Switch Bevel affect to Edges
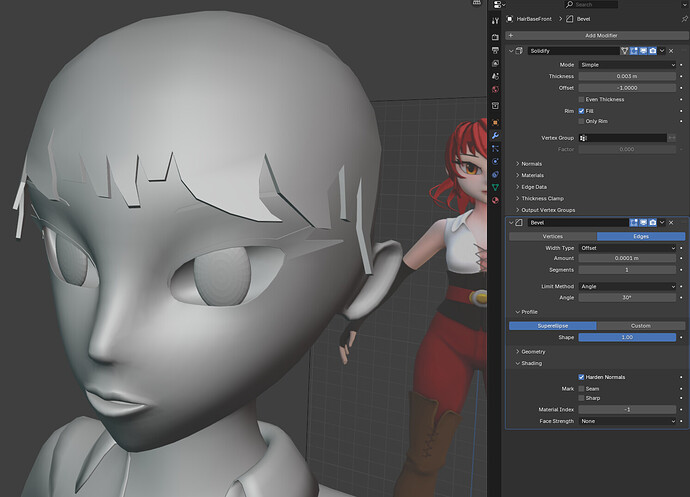The height and width of the screenshot is (497, 690). tap(641, 236)
